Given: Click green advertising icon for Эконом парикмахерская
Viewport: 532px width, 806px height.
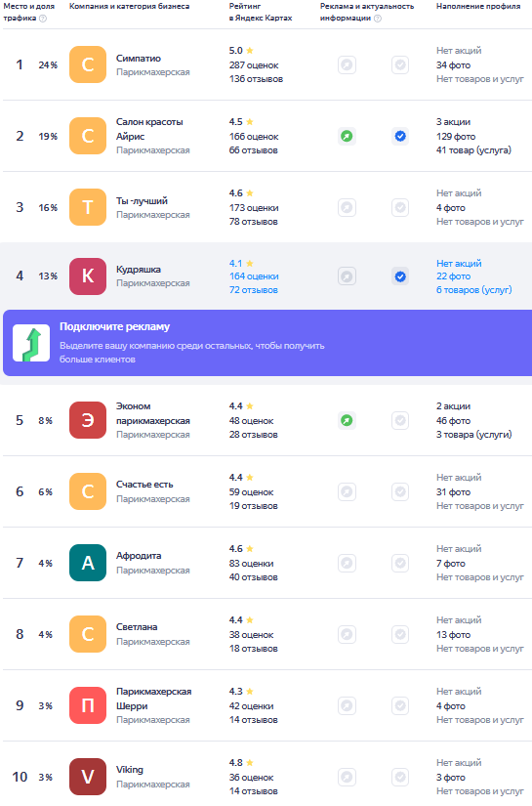Looking at the screenshot, I should (x=348, y=420).
